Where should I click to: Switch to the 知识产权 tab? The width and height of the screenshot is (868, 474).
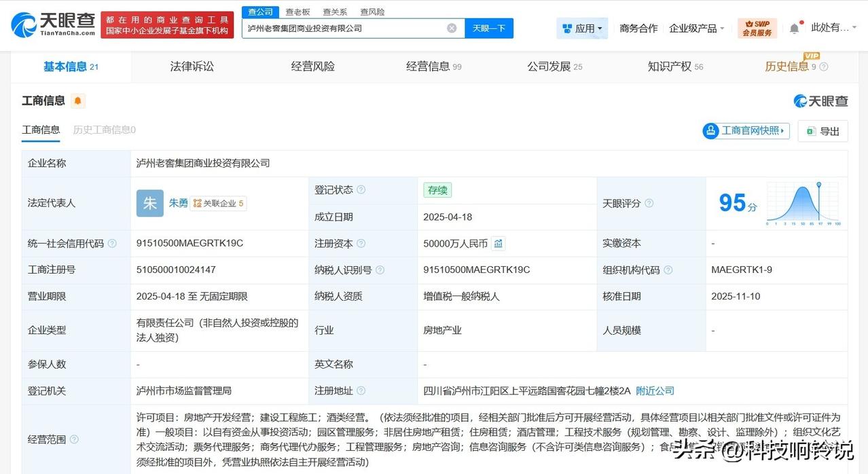(675, 67)
